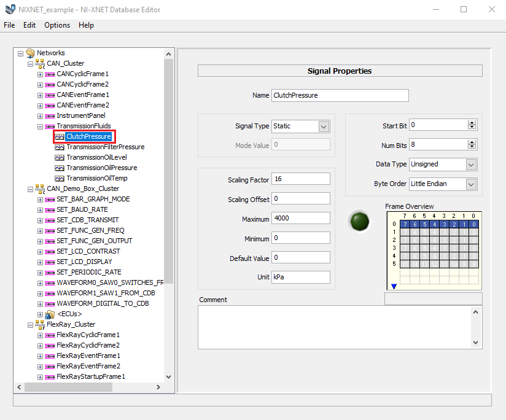The width and height of the screenshot is (506, 420).
Task: Click the FlexRay_Cluster network icon
Action: click(40, 324)
